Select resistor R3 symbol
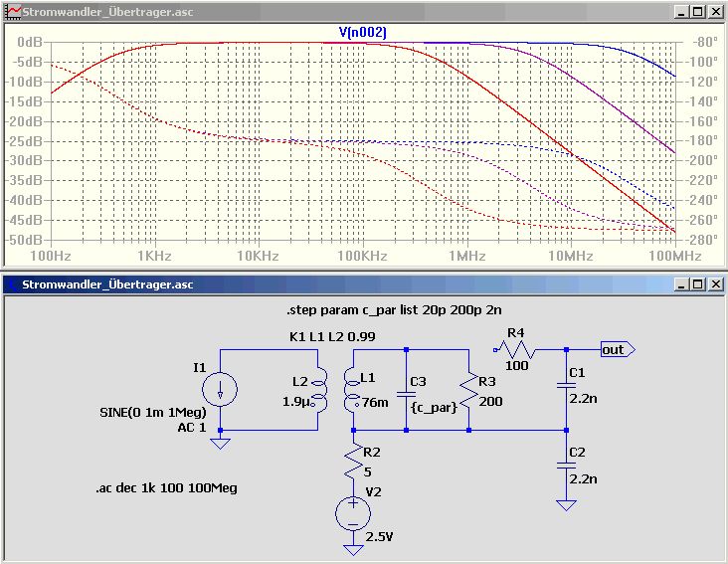Screen dimensions: 728x564 click(x=469, y=390)
